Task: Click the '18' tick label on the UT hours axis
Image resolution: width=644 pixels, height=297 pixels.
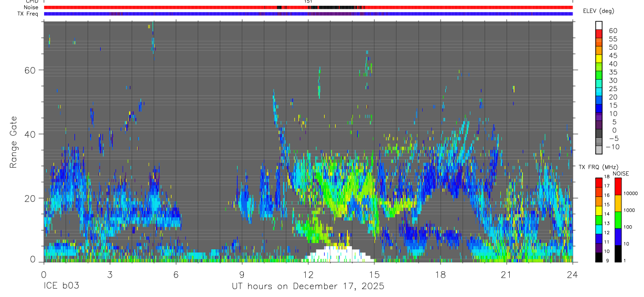Action: click(440, 274)
